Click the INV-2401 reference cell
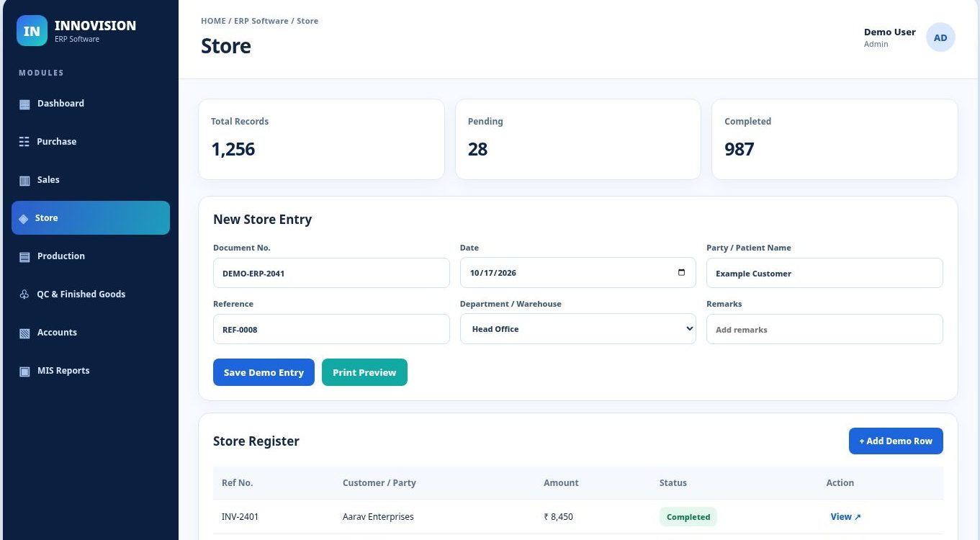980x540 pixels. pyautogui.click(x=240, y=517)
